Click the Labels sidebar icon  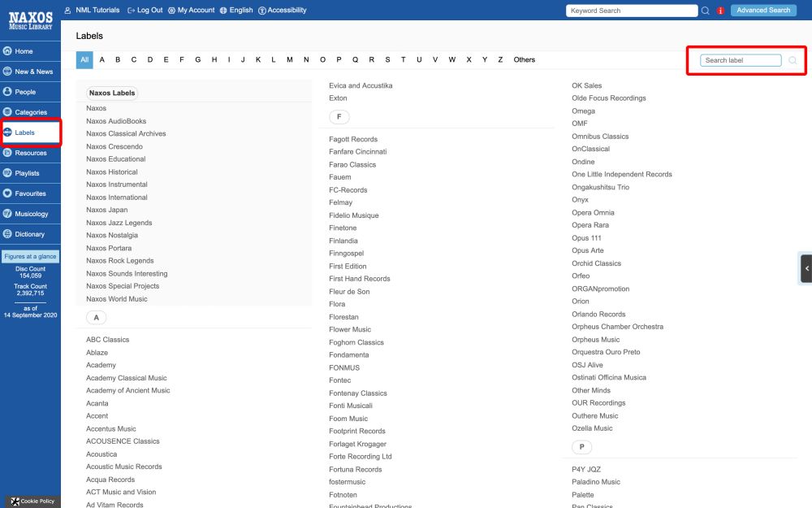[x=7, y=132]
